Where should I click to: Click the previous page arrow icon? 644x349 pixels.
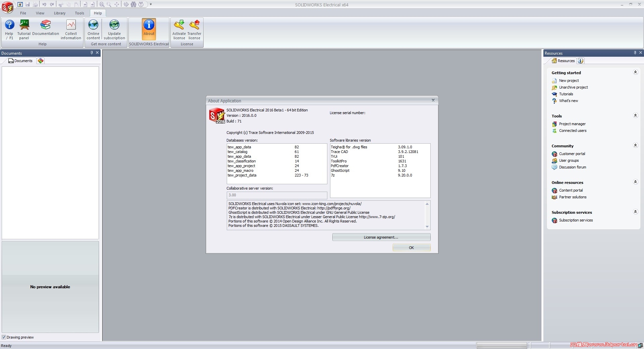tap(85, 4)
